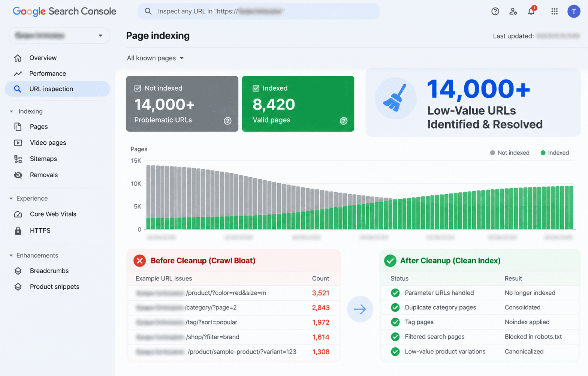Click the HTTPS padlock icon
Image resolution: width=588 pixels, height=376 pixels.
(18, 231)
